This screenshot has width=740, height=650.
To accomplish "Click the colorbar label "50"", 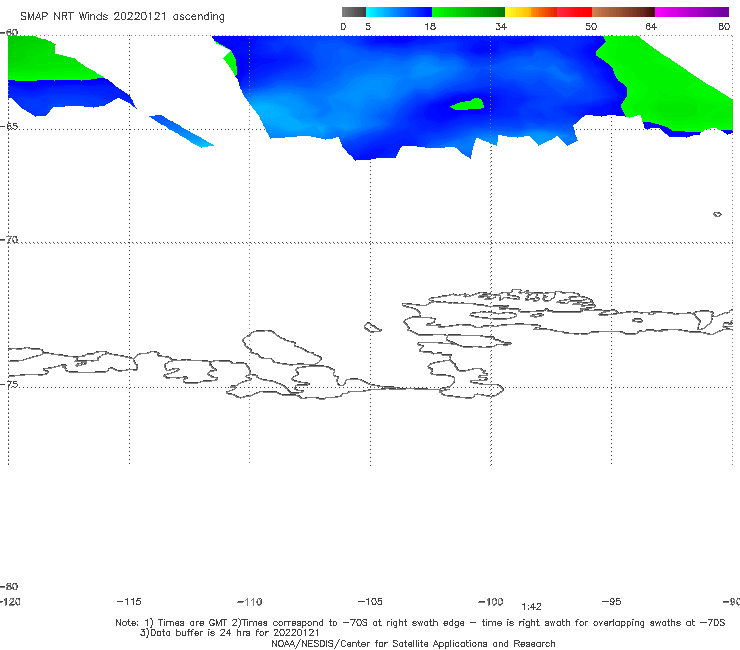I will click(x=591, y=27).
